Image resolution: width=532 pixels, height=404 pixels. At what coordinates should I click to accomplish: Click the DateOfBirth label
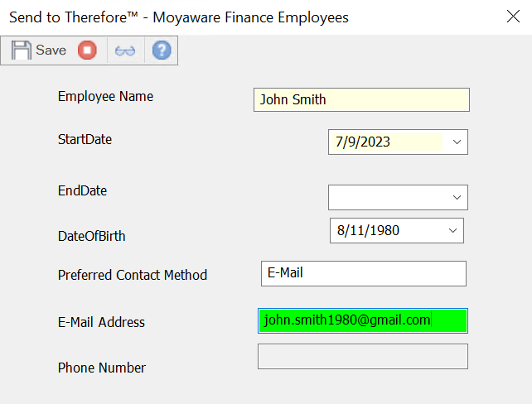92,236
